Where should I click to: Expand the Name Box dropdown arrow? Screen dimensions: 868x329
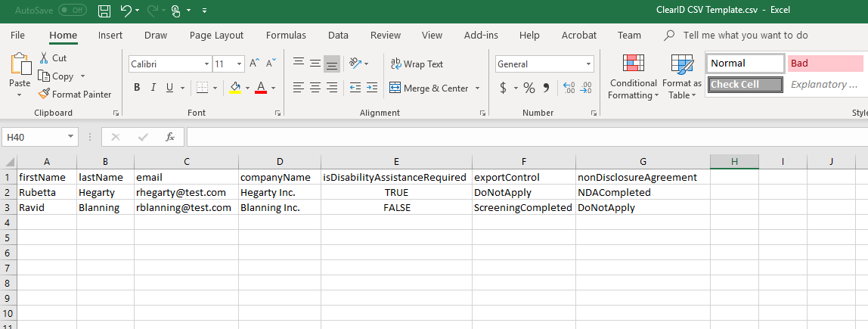pyautogui.click(x=70, y=137)
